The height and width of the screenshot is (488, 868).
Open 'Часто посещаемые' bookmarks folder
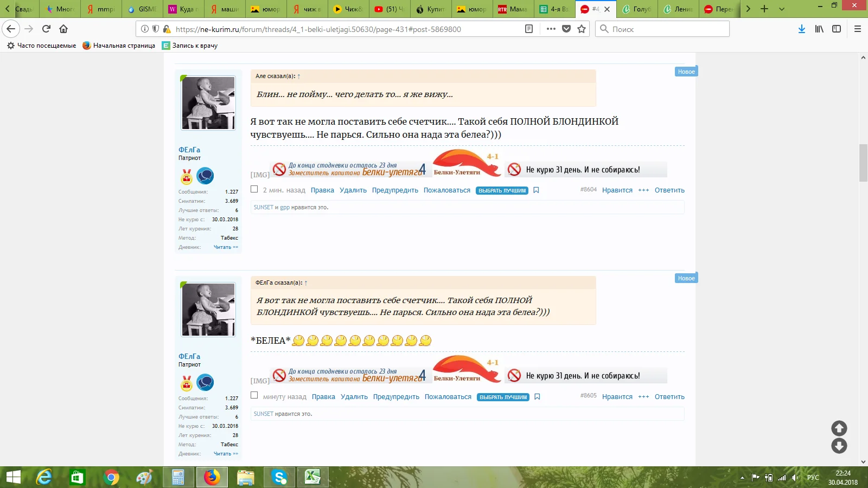pos(41,46)
